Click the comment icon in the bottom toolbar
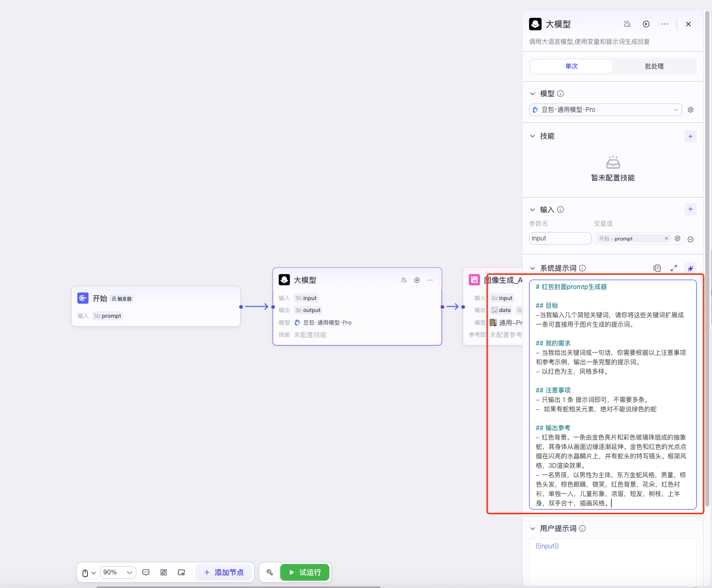Image resolution: width=712 pixels, height=588 pixels. [146, 572]
